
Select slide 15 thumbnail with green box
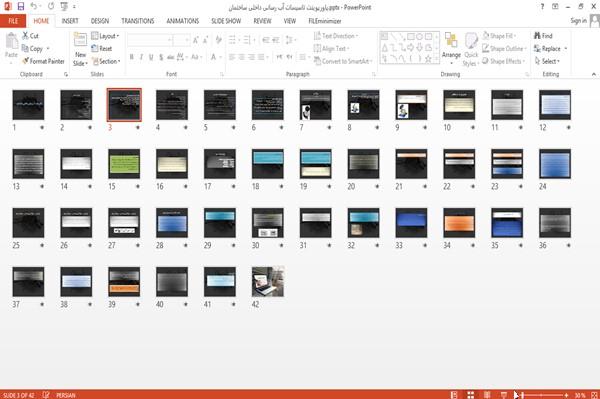tap(124, 164)
